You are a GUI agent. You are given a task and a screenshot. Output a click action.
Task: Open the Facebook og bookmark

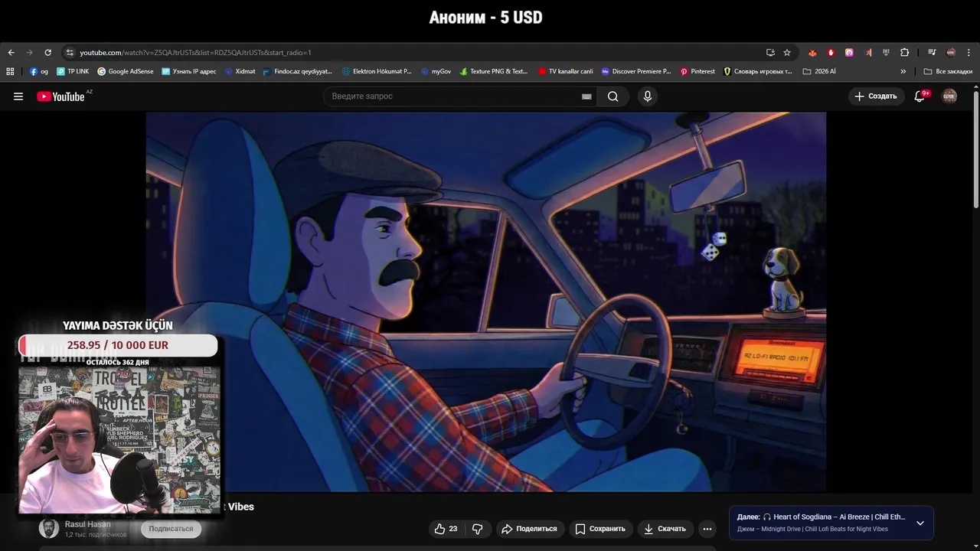(39, 71)
